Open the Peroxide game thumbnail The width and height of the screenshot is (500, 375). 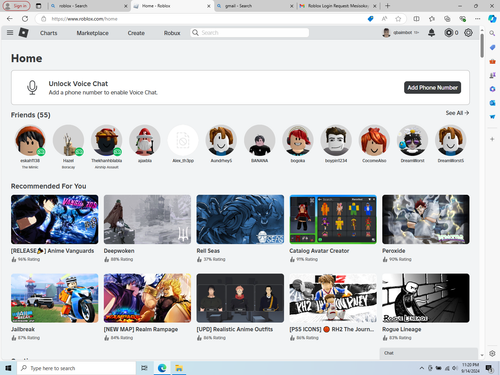click(426, 219)
